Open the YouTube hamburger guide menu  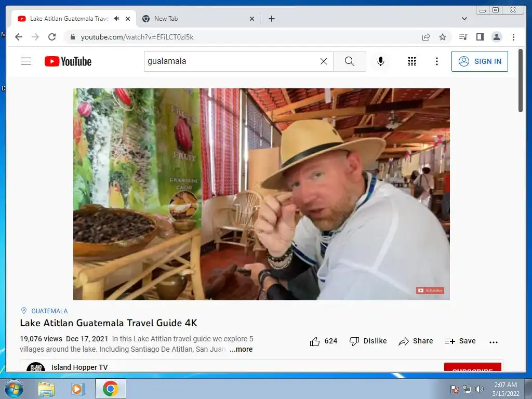26,61
